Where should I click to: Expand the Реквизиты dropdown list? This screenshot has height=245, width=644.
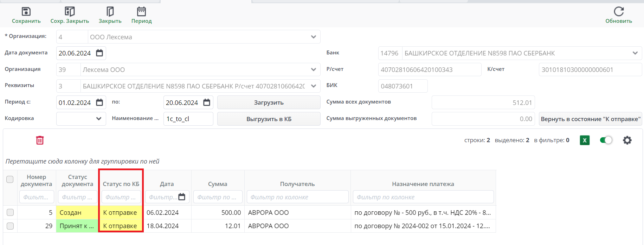click(314, 86)
